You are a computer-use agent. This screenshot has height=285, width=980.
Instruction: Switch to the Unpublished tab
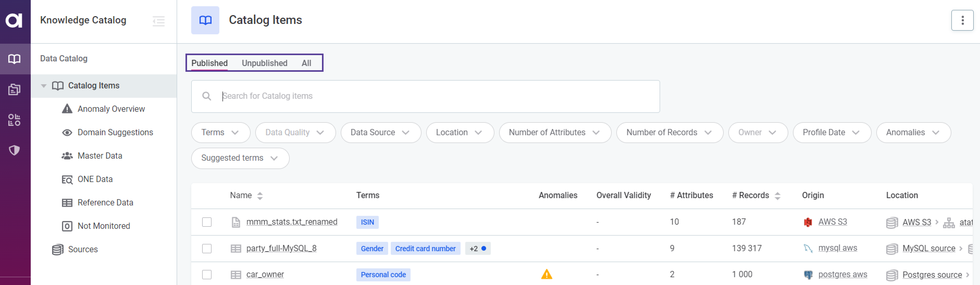tap(264, 63)
